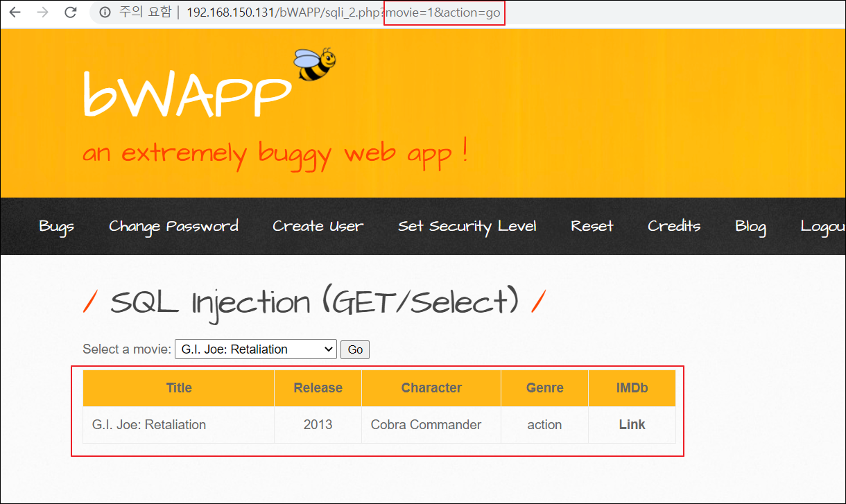Expand the movie selection dropdown
This screenshot has height=504, width=846.
coord(256,349)
